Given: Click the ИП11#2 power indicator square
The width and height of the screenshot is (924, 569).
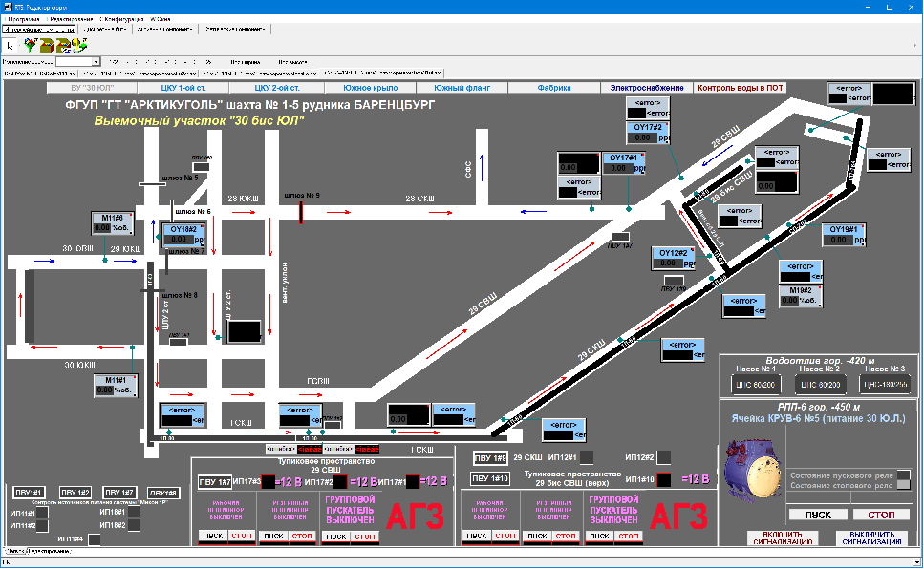Looking at the screenshot, I should tap(42, 525).
